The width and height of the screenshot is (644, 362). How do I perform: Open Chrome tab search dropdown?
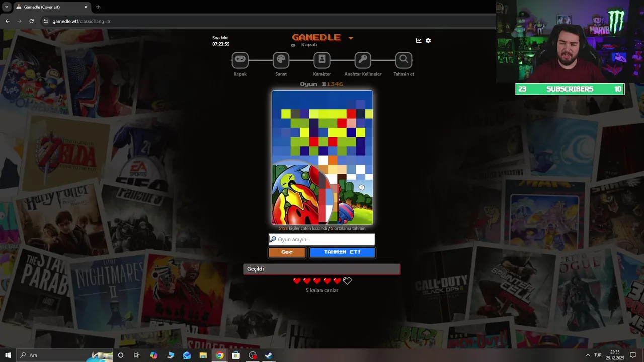coord(7,7)
